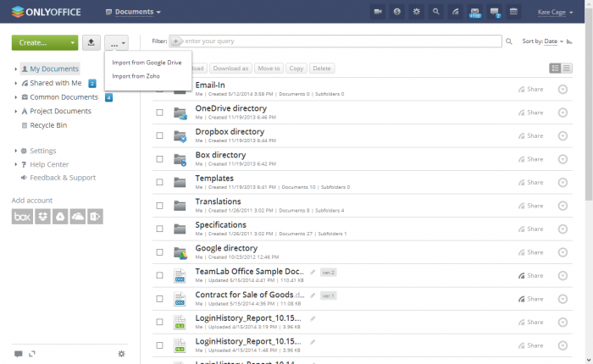This screenshot has height=364, width=593.
Task: Open actions menu circle for Specifications row
Action: 563,229
